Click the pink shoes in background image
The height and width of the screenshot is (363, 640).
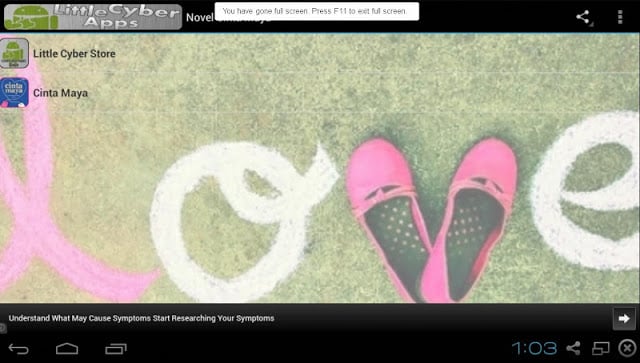431,219
